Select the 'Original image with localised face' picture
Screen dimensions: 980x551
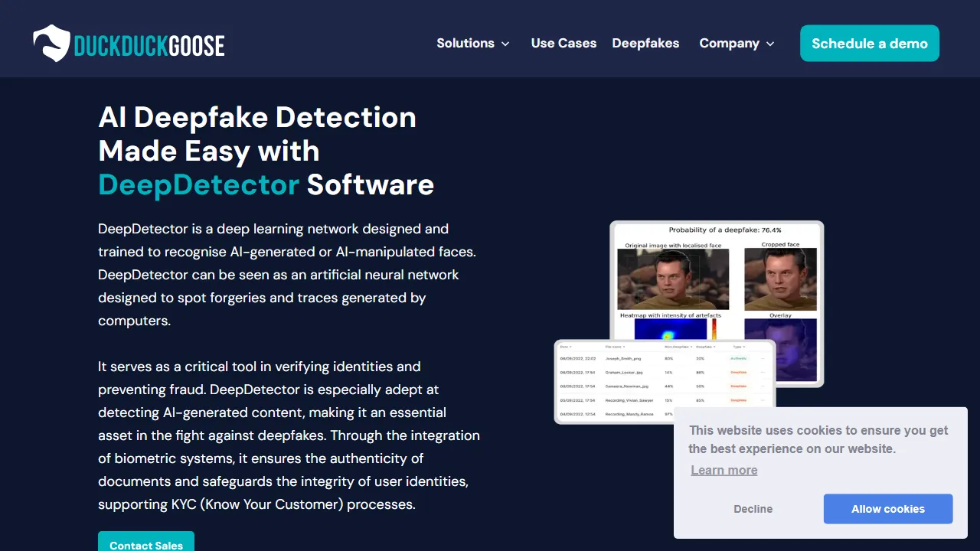673,279
